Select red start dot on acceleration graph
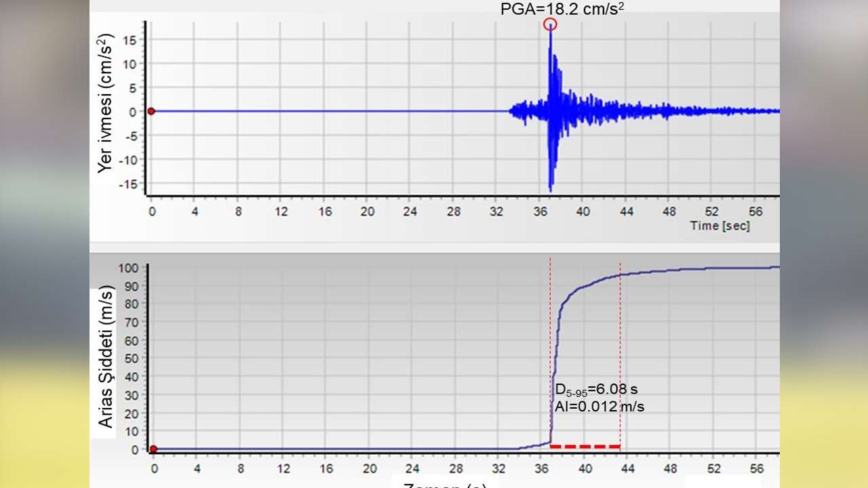The image size is (868, 488). pyautogui.click(x=151, y=111)
